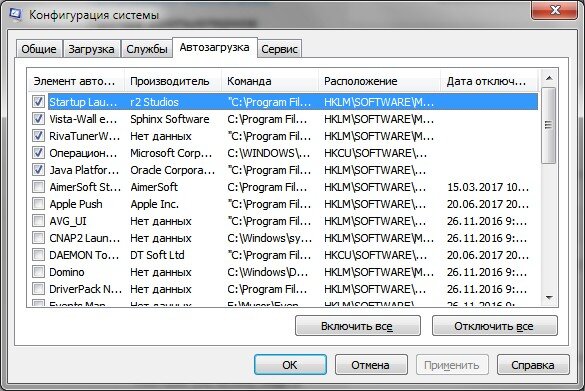Enable the AimerSoft startup checkbox
The image size is (585, 391).
tap(38, 187)
